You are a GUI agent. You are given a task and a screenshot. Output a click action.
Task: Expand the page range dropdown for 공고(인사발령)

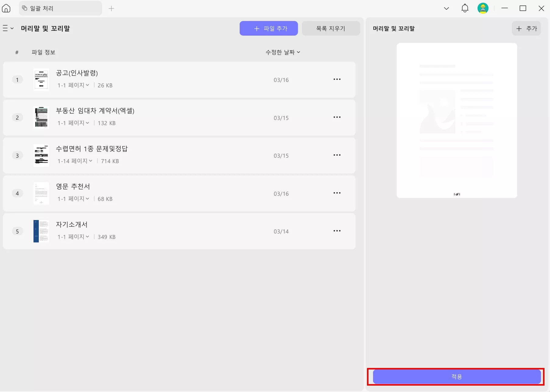(88, 85)
